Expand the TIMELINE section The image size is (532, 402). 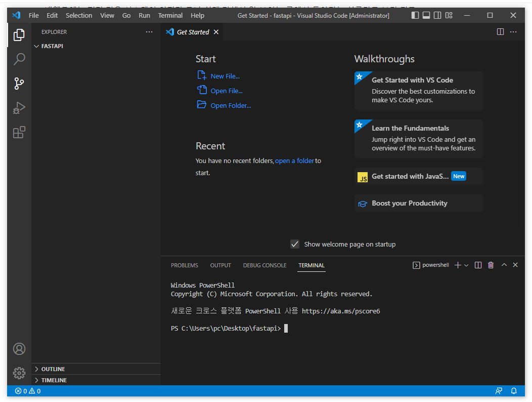(x=97, y=380)
